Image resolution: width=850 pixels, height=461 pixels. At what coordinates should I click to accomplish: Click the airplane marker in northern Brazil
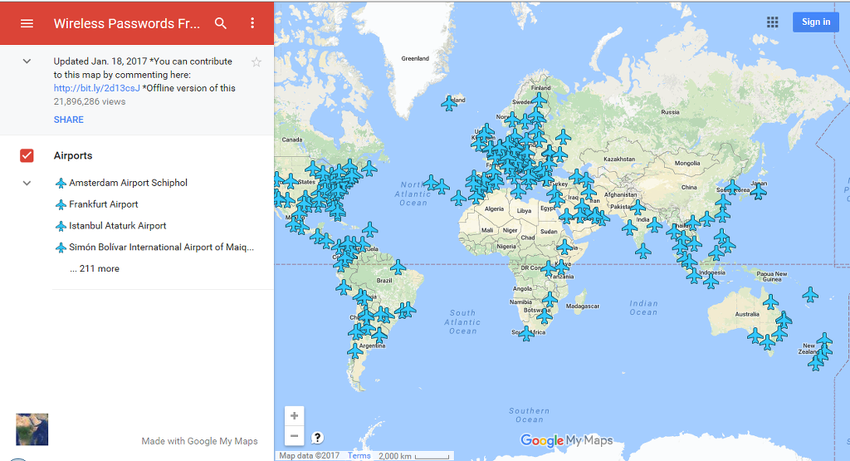[398, 267]
